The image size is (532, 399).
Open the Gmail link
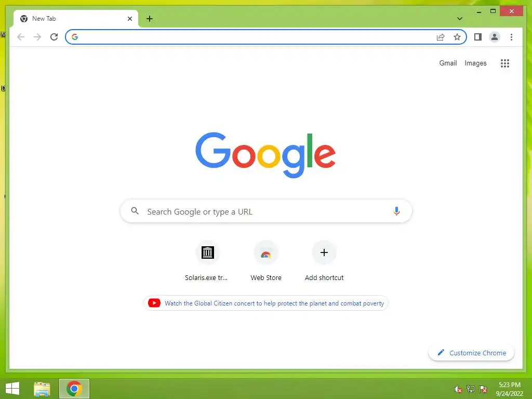pos(448,63)
